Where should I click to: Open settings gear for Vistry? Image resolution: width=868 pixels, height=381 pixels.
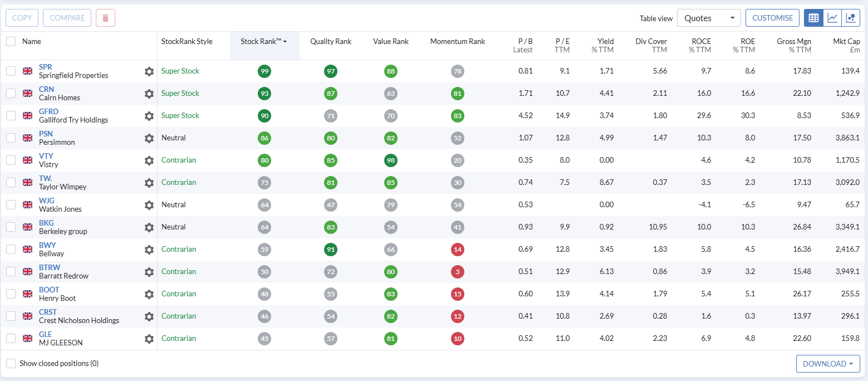149,160
